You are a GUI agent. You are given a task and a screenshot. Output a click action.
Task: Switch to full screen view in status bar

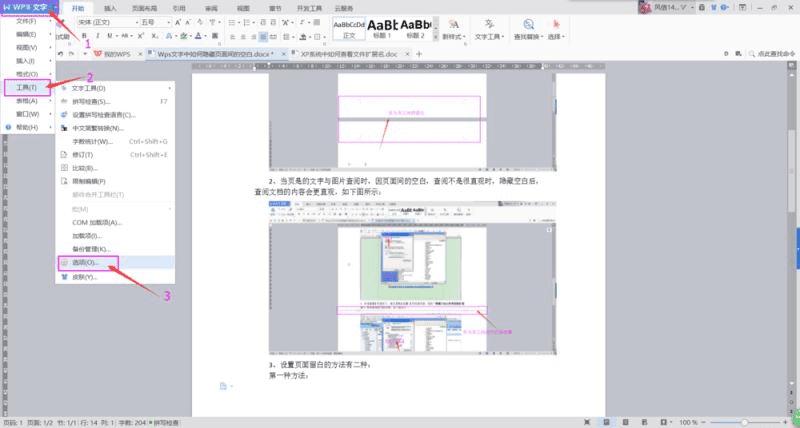[x=588, y=422]
